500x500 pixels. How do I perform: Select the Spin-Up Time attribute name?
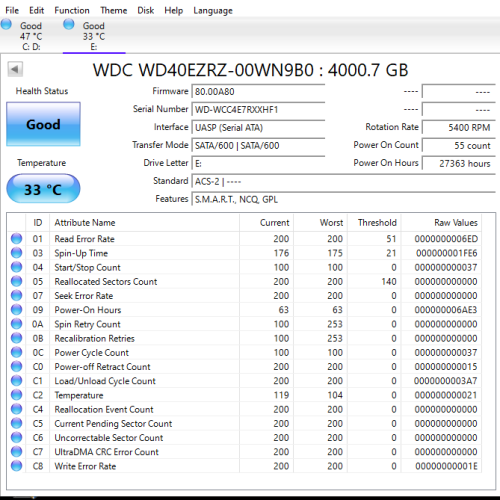pos(81,253)
